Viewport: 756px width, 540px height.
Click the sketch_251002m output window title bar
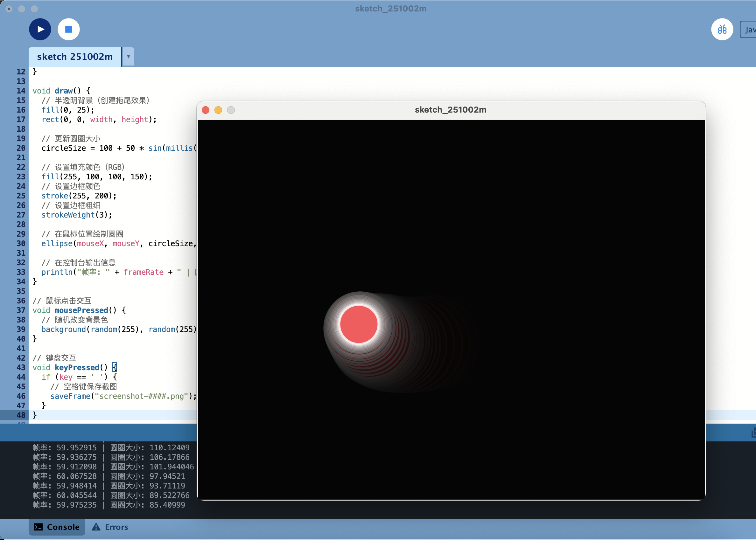point(450,110)
